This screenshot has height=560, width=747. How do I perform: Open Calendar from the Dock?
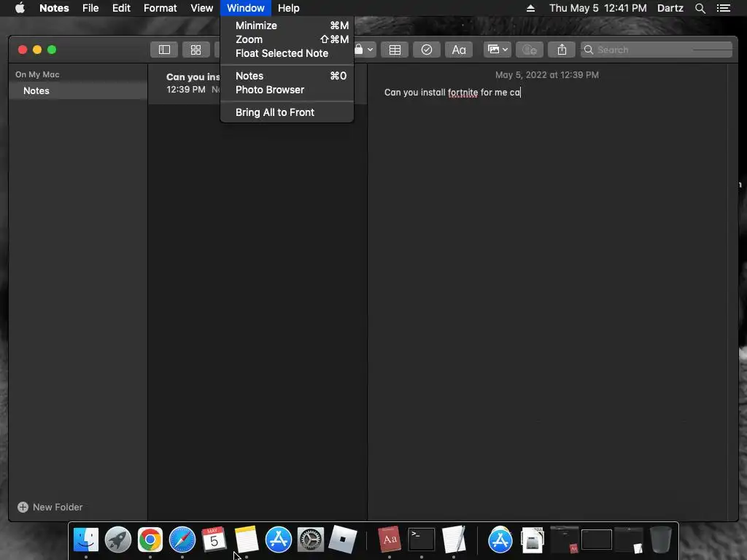coord(214,540)
